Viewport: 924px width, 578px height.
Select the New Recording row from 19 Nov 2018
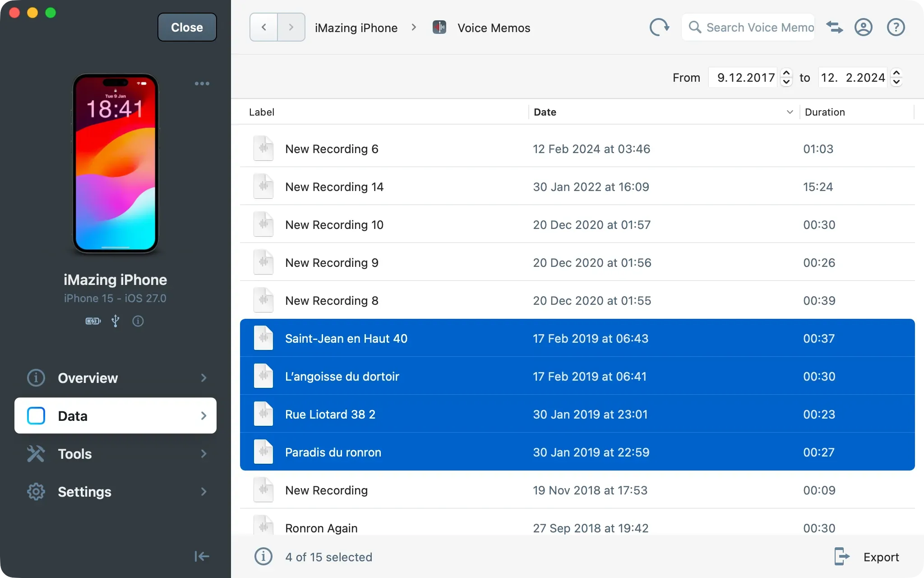pos(577,490)
